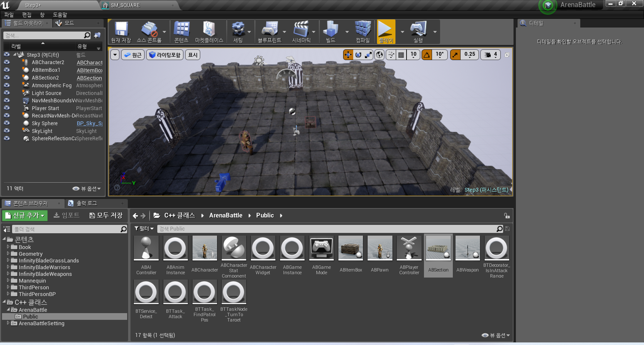
Task: Select ABItemBox class thumbnail
Action: pos(351,255)
